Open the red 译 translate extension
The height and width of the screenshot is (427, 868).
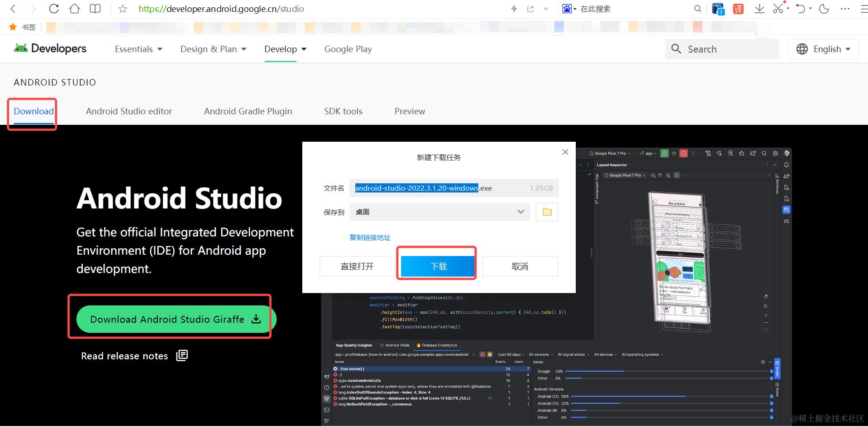click(738, 9)
